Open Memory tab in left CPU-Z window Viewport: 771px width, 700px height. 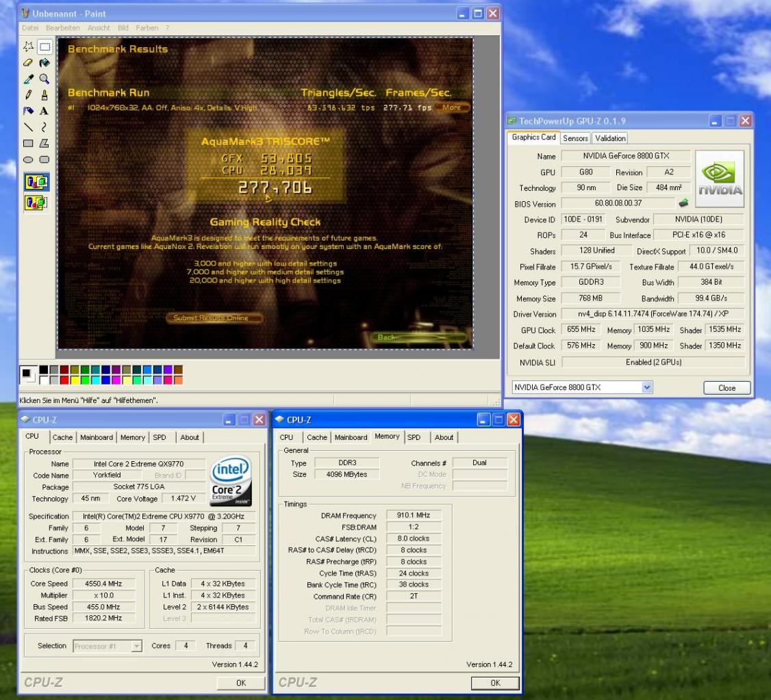[133, 437]
